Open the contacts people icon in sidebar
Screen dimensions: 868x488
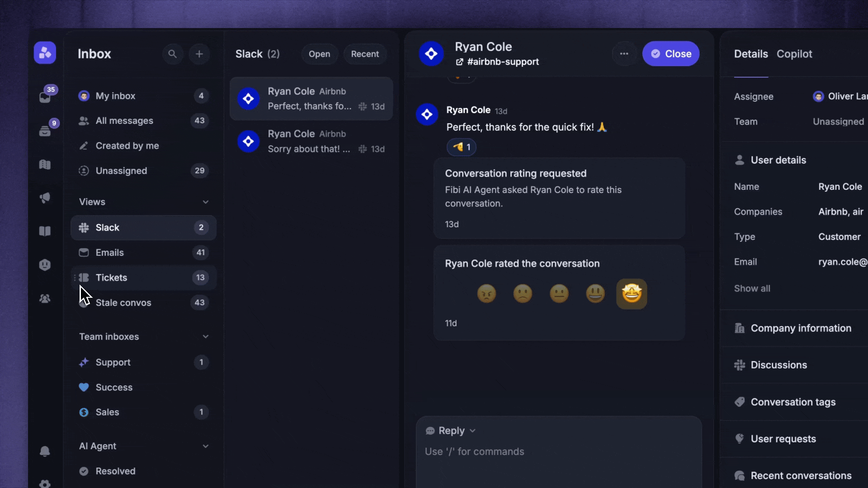[45, 299]
